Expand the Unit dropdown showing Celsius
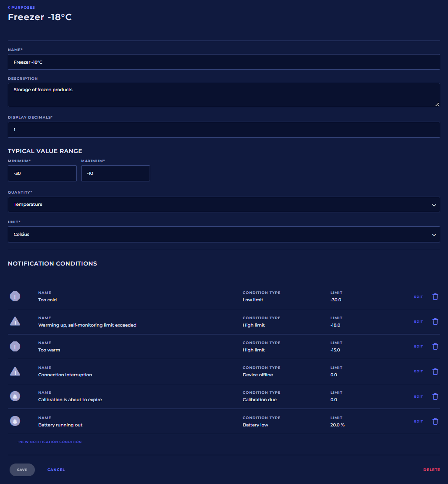This screenshot has height=484, width=448. coord(224,235)
